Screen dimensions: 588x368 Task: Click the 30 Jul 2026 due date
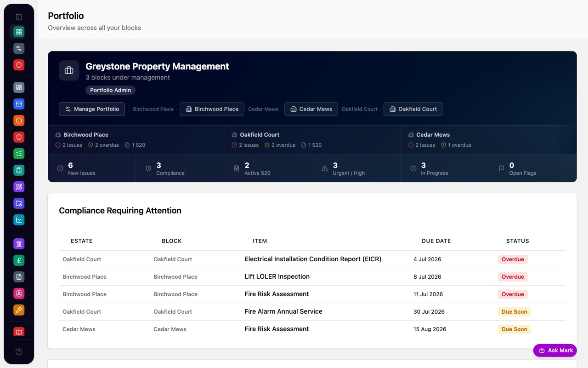(429, 312)
